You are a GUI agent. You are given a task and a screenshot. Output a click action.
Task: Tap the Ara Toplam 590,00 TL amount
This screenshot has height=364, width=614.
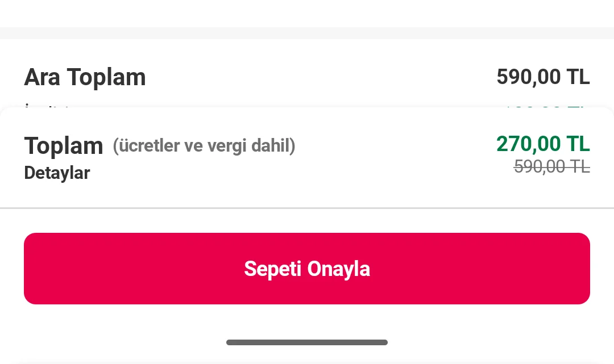coord(543,77)
